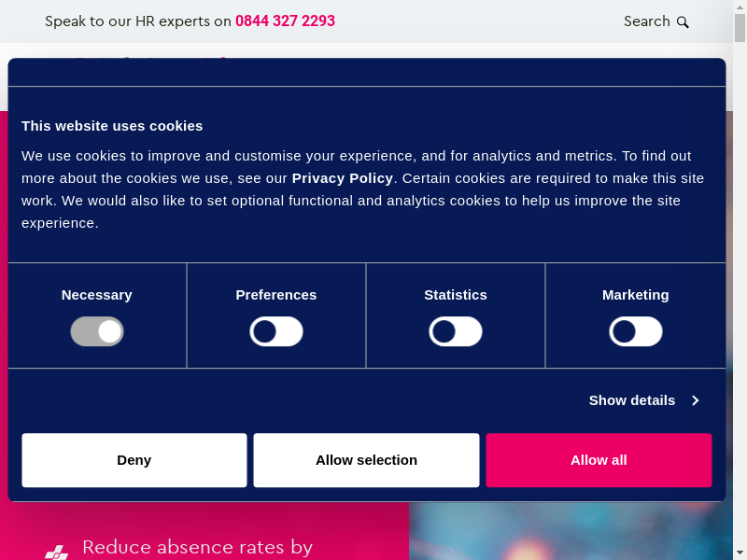Click the Allow selection button

(x=366, y=460)
